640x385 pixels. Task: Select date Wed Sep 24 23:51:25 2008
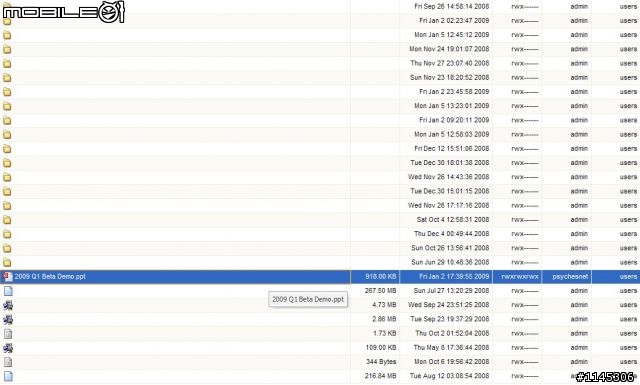coord(448,305)
